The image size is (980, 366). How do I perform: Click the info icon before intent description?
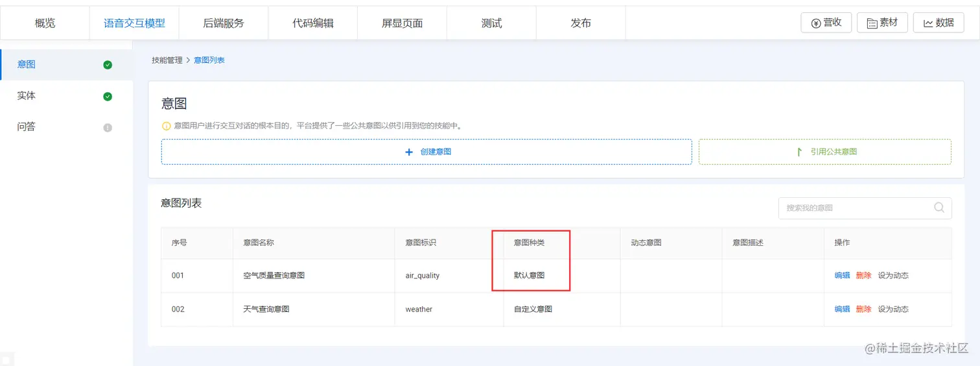pos(166,126)
